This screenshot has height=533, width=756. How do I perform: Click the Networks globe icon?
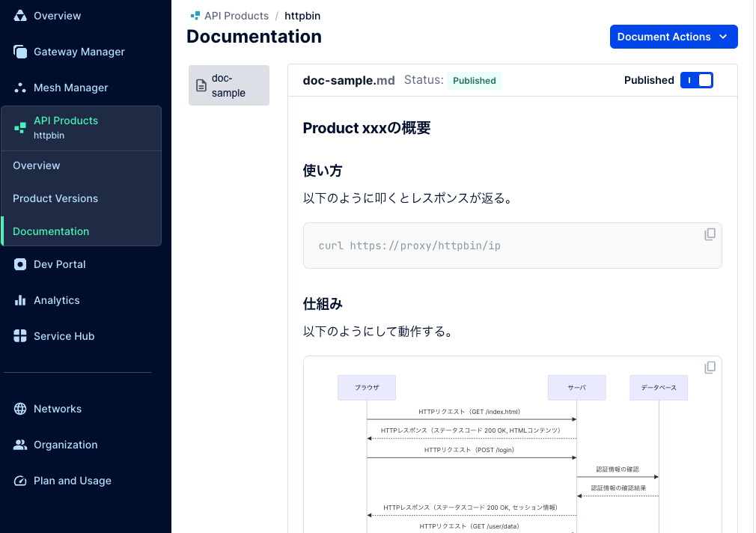[19, 409]
